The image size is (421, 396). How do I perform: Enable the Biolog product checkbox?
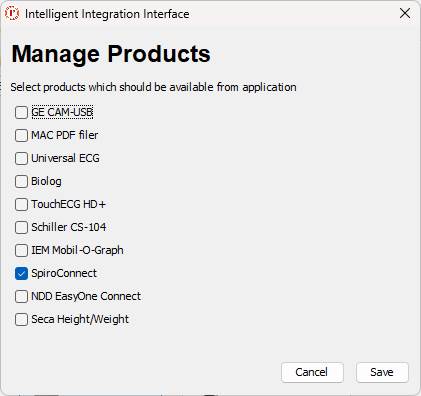21,182
